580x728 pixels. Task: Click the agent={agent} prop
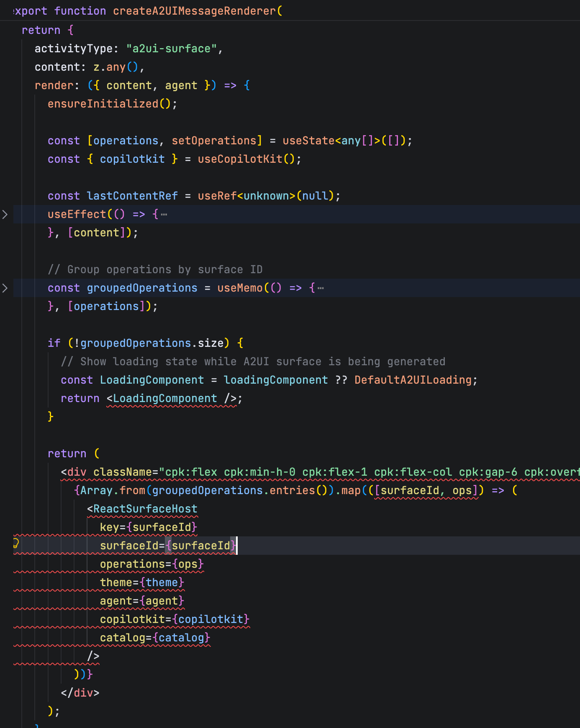[142, 601]
